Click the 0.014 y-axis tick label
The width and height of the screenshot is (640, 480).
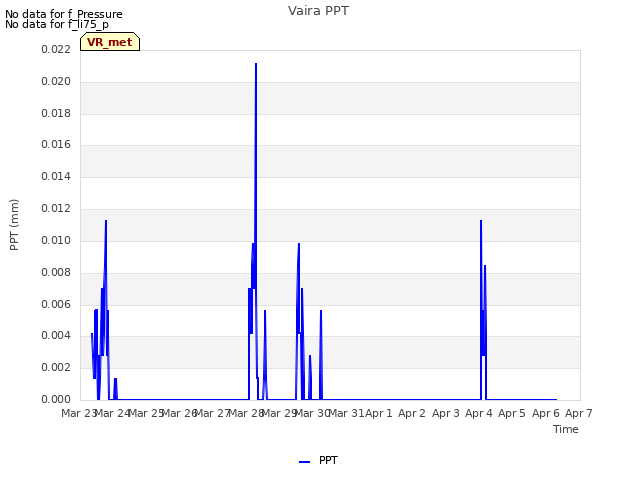pyautogui.click(x=56, y=176)
